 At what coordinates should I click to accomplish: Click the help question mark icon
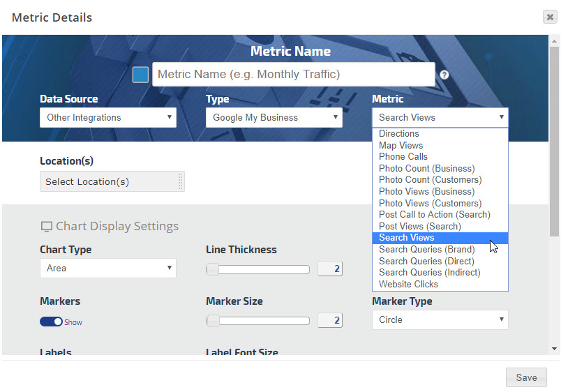coord(444,75)
